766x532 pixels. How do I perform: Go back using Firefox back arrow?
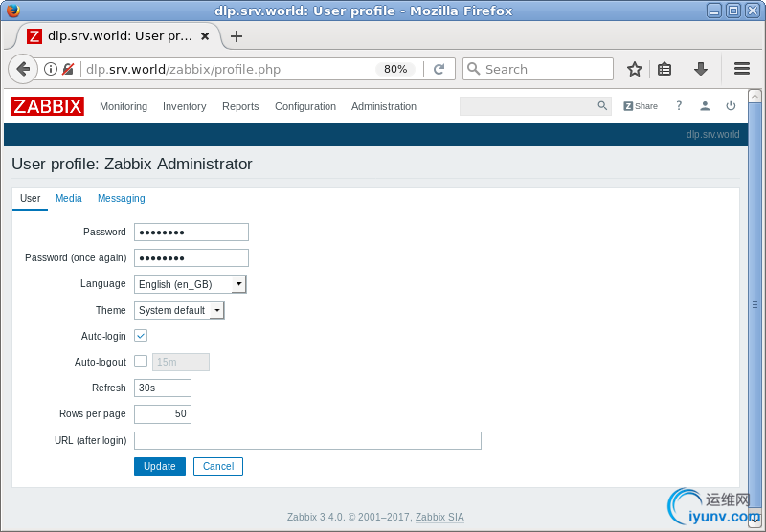[22, 69]
